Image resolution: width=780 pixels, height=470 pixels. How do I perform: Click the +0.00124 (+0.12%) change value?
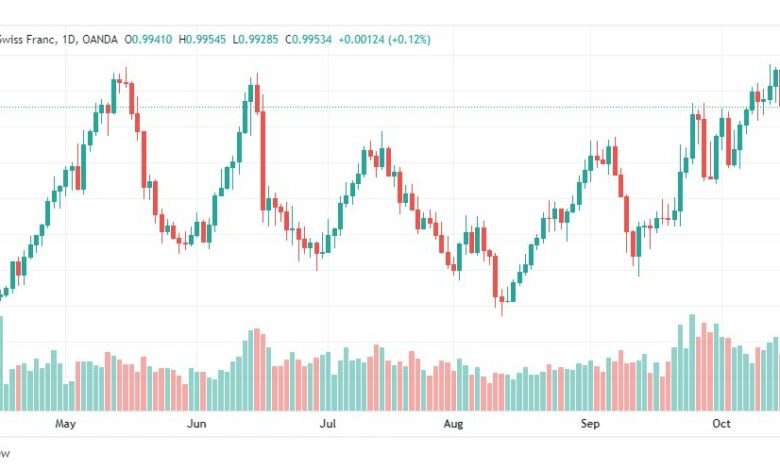pyautogui.click(x=385, y=39)
